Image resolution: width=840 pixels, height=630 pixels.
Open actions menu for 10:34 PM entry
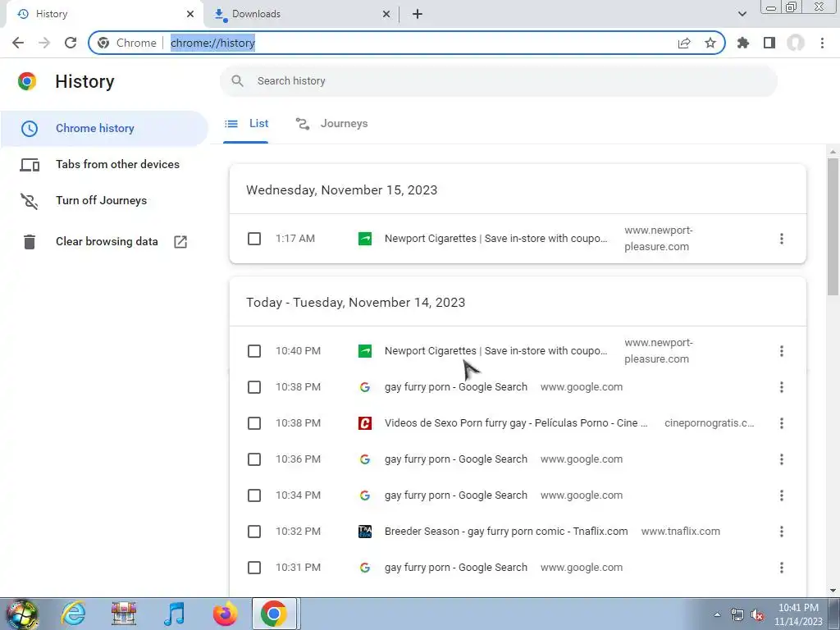coord(782,495)
